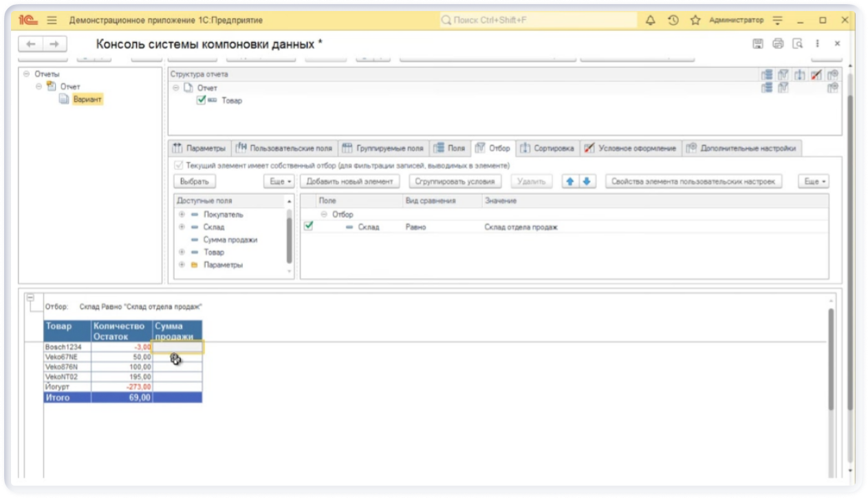Click the save diskette icon

point(758,44)
